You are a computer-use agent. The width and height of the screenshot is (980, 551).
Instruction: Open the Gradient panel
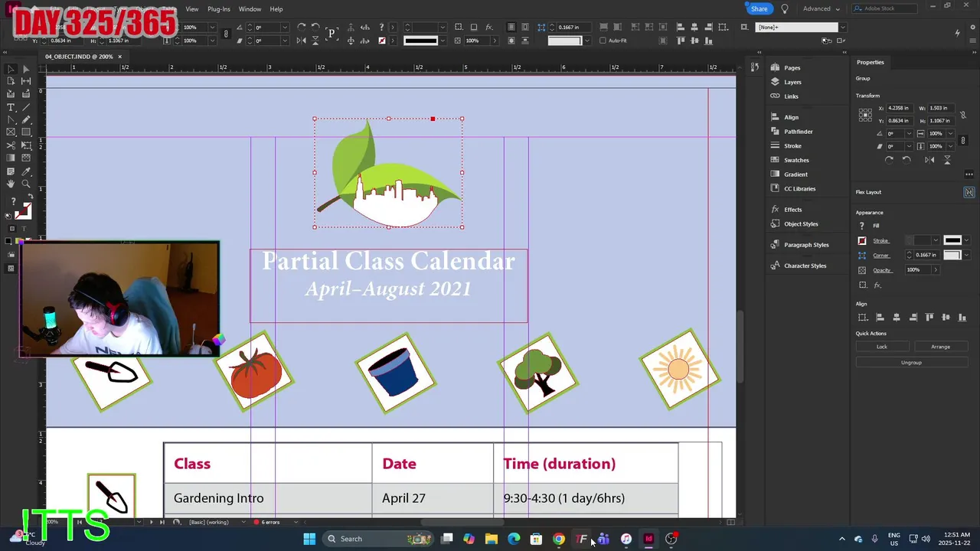pyautogui.click(x=795, y=174)
